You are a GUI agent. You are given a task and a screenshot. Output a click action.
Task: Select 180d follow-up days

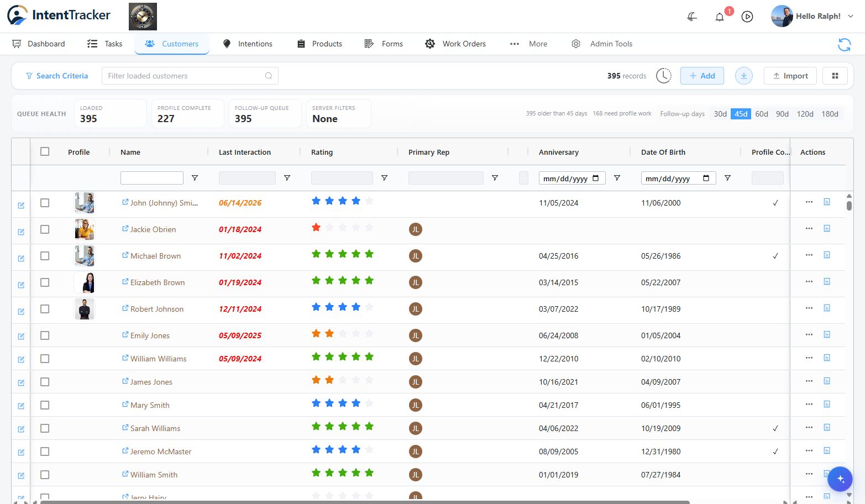coord(830,114)
